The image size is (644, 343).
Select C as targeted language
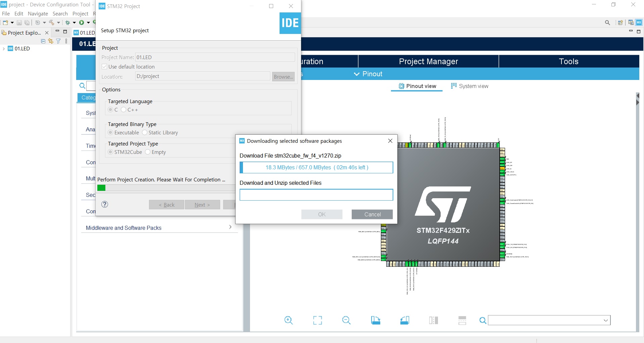(110, 110)
